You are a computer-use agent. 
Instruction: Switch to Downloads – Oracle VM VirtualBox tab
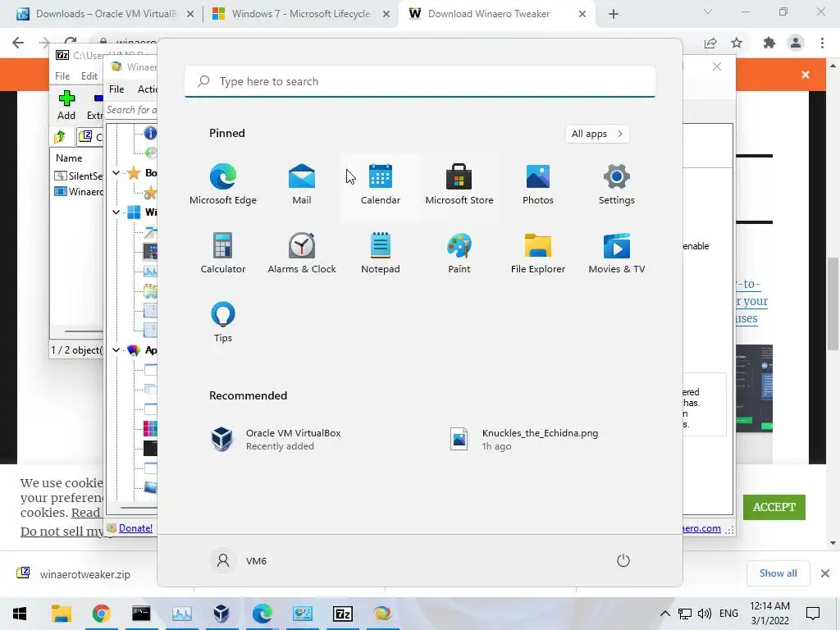pos(106,14)
